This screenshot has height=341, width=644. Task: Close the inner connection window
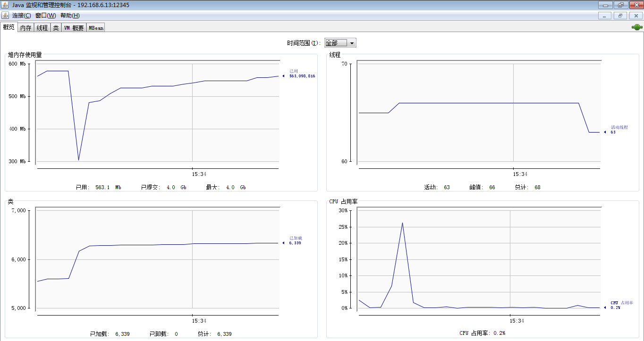point(636,16)
